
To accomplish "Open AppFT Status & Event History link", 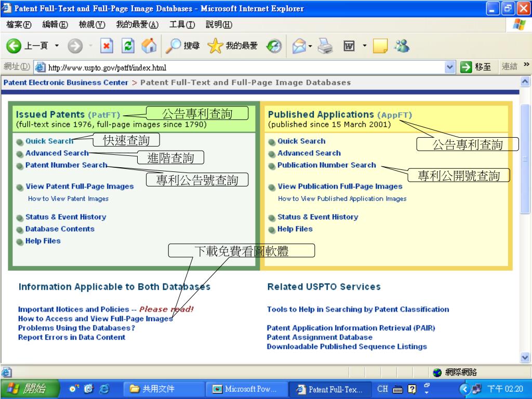I will click(x=317, y=217).
